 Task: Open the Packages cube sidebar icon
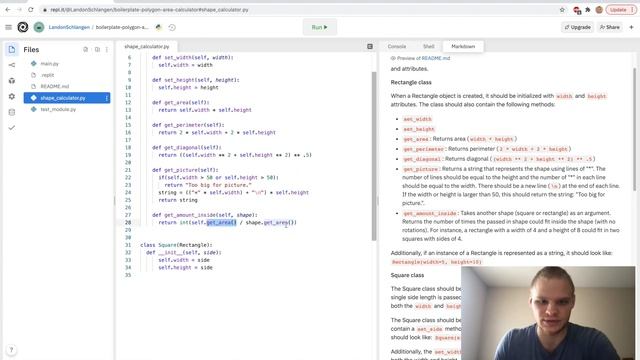click(11, 81)
